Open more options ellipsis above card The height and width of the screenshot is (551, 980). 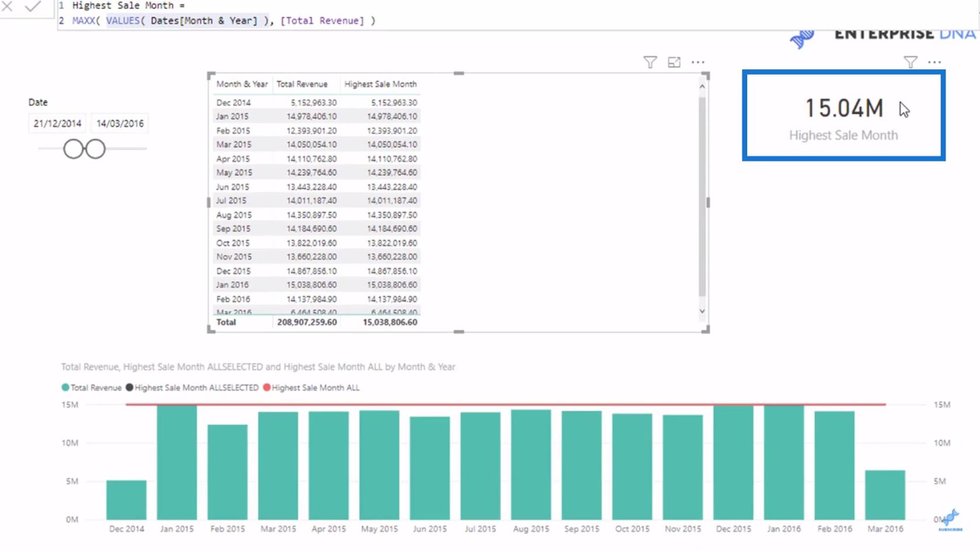[935, 62]
